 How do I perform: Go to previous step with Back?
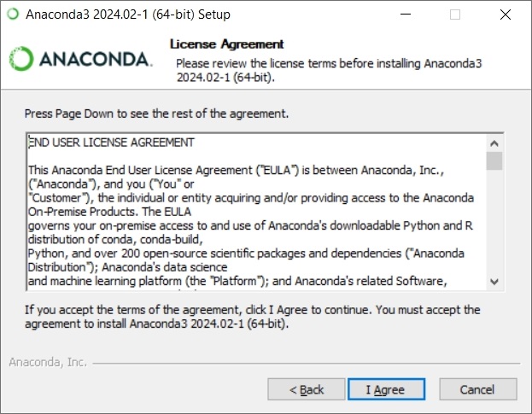307,389
